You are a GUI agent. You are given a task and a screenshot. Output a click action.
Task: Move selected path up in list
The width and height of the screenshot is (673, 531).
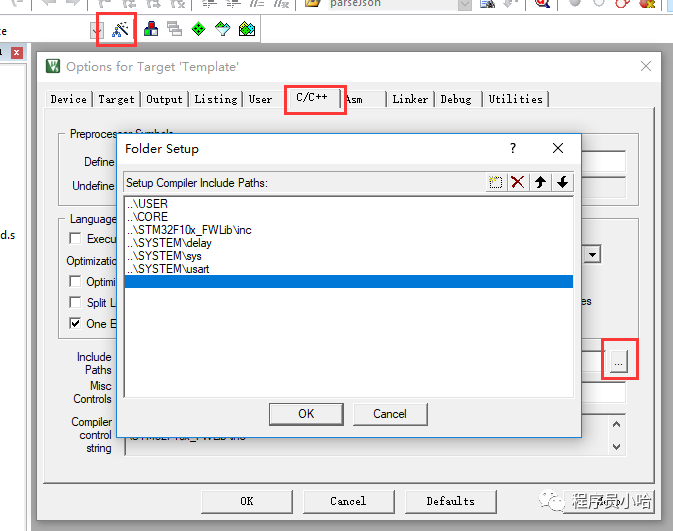pos(541,182)
